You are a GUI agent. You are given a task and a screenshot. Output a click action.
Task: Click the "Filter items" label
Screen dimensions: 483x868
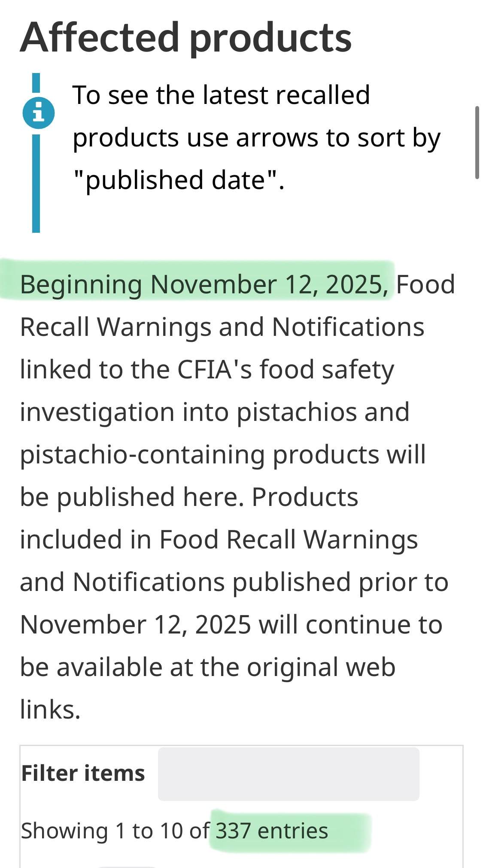point(83,773)
